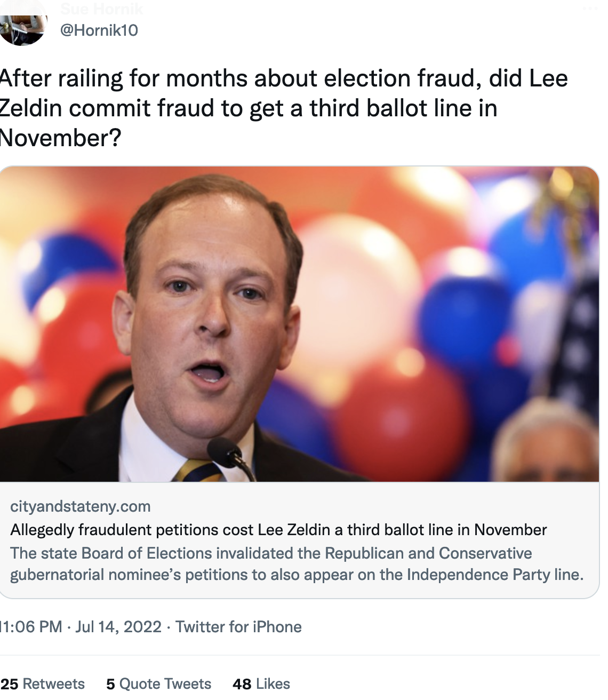Viewport: 608px width, 700px height.
Task: Open the cityandstateny.com domain link
Action: (81, 506)
